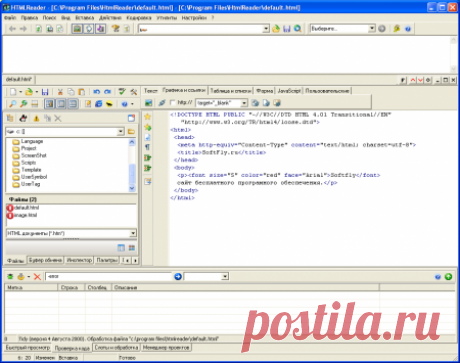Click the error search input field

pyautogui.click(x=109, y=276)
